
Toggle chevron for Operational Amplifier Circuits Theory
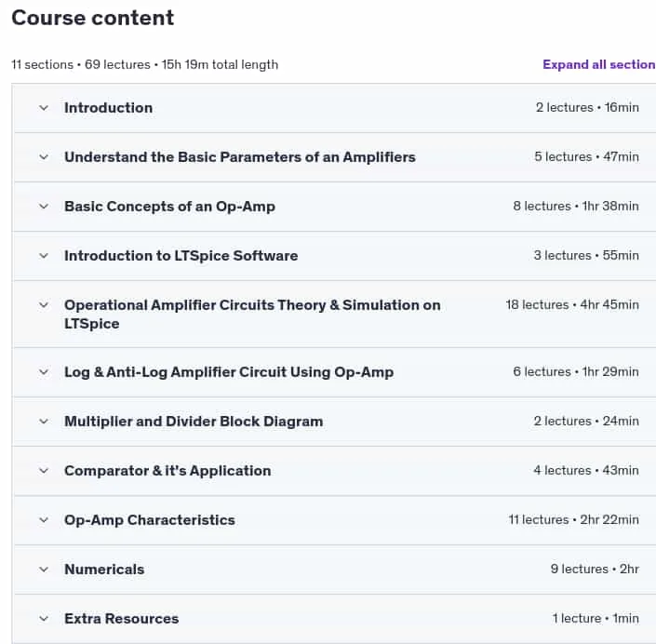pos(44,305)
